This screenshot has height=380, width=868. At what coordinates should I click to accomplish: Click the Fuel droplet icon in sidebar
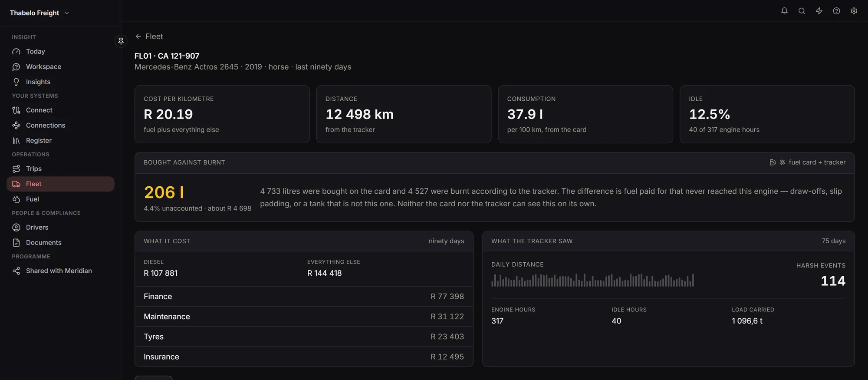[16, 199]
